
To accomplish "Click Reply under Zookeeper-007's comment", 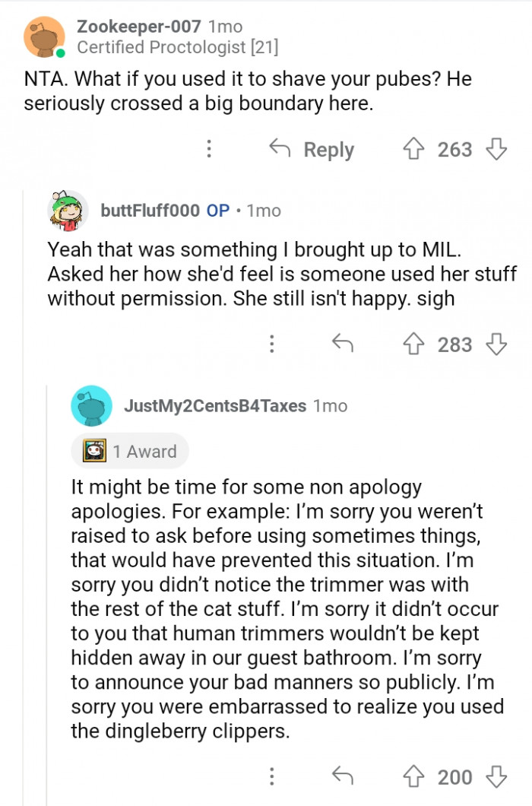I will click(312, 150).
